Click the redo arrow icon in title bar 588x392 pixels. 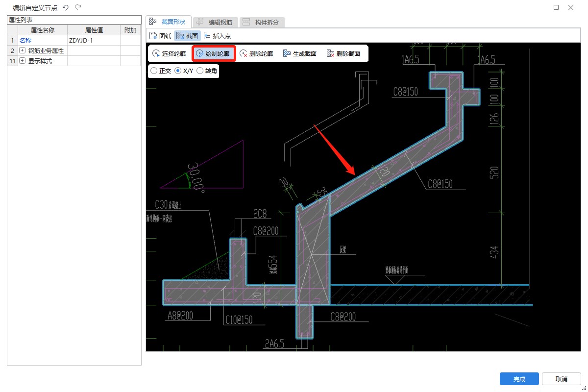coord(78,7)
